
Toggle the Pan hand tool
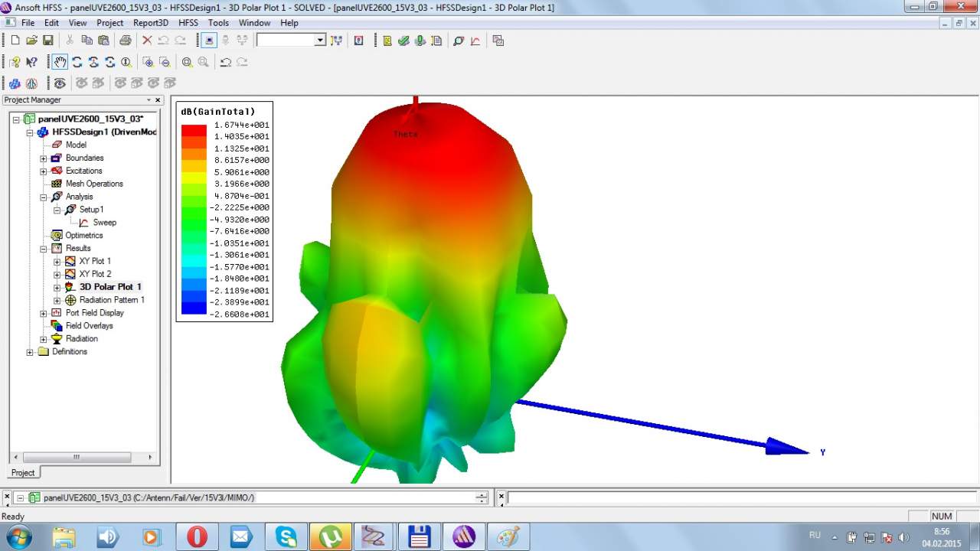pyautogui.click(x=60, y=62)
